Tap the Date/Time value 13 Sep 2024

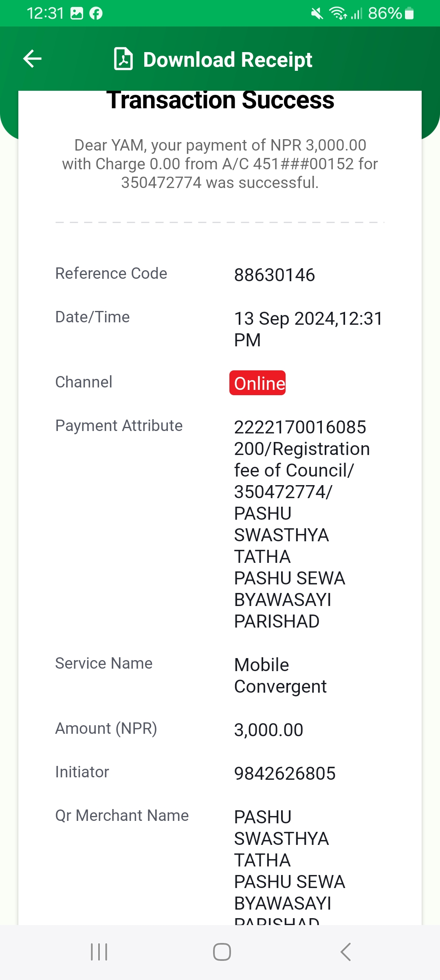(286, 319)
